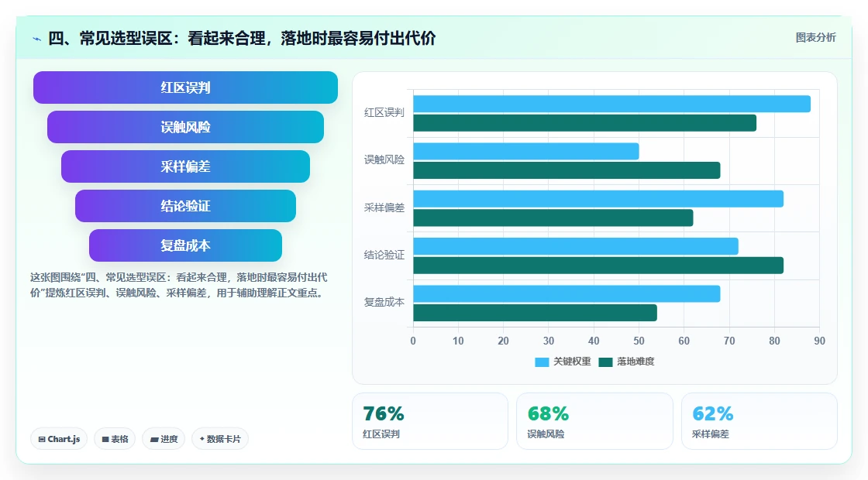Click the x-axis value 90
This screenshot has width=868, height=480.
819,341
